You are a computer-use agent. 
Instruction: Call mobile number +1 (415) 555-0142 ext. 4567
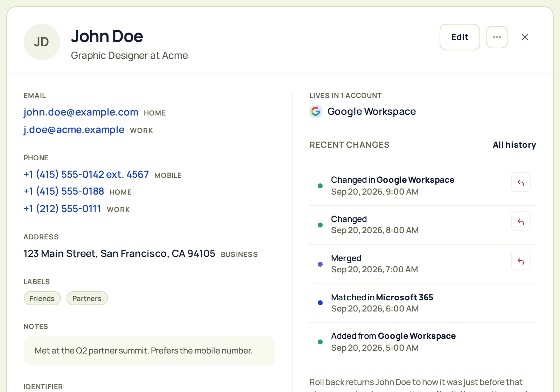pyautogui.click(x=86, y=174)
